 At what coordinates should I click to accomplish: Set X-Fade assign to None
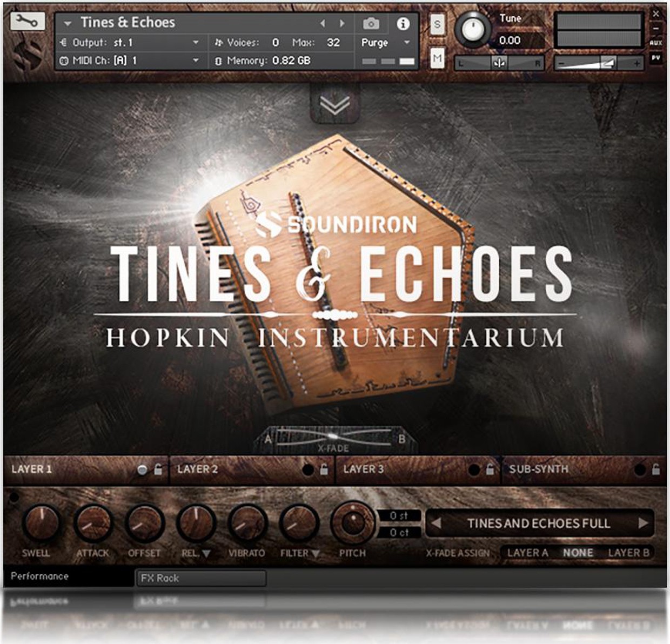point(578,553)
